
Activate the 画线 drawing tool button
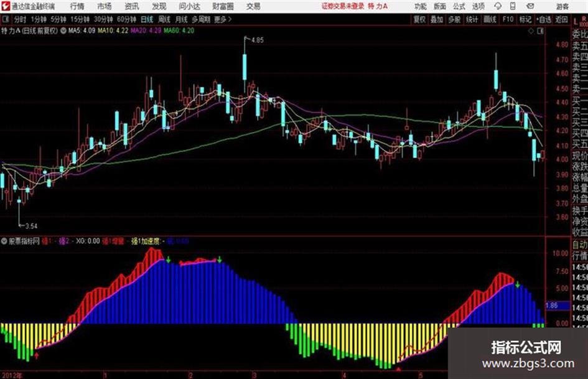[490, 19]
